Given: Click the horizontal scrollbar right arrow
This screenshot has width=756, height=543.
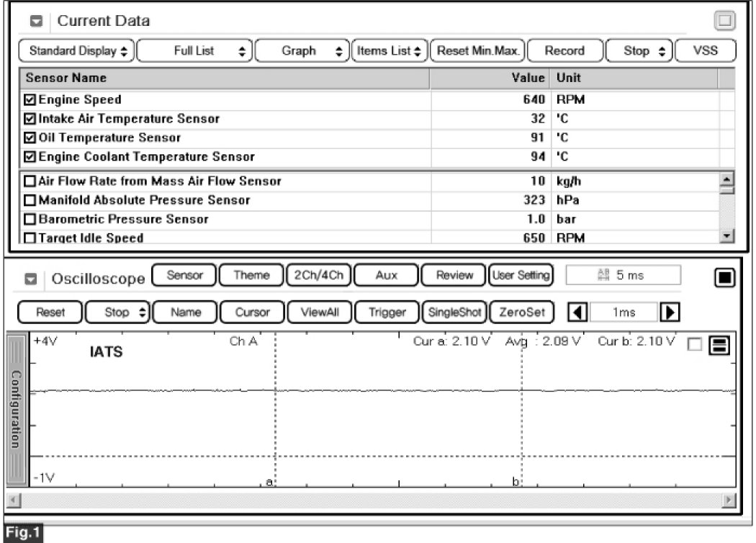Looking at the screenshot, I should point(729,500).
